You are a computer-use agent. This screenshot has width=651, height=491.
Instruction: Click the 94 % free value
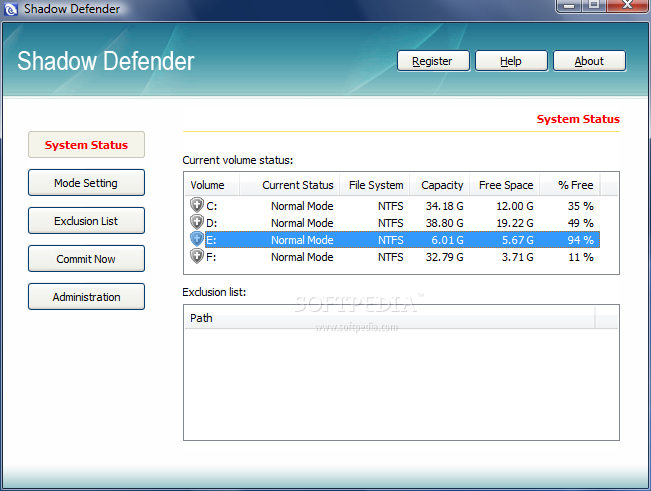[x=581, y=240]
